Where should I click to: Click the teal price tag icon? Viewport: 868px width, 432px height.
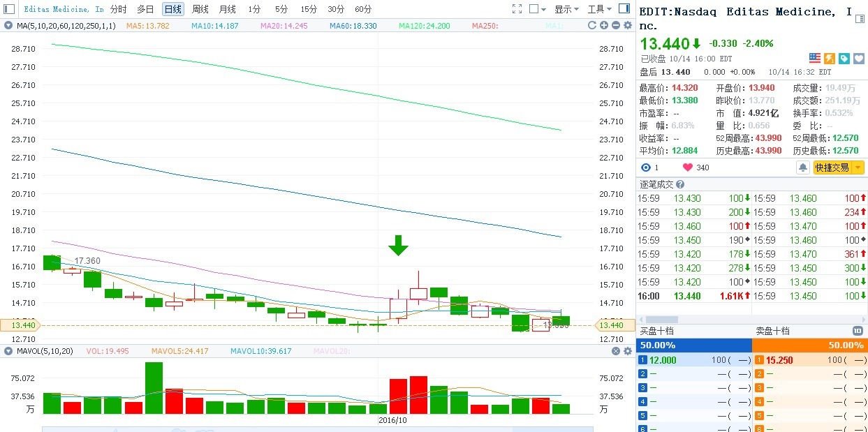point(844,59)
